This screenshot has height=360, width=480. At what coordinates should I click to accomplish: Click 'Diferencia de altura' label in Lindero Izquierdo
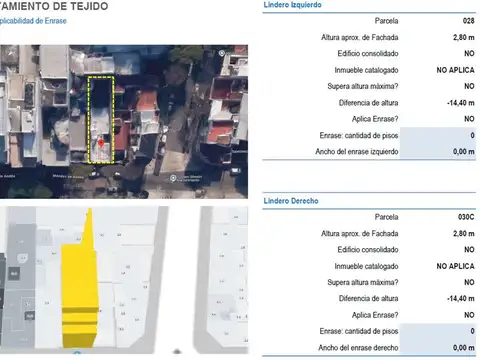click(x=368, y=103)
